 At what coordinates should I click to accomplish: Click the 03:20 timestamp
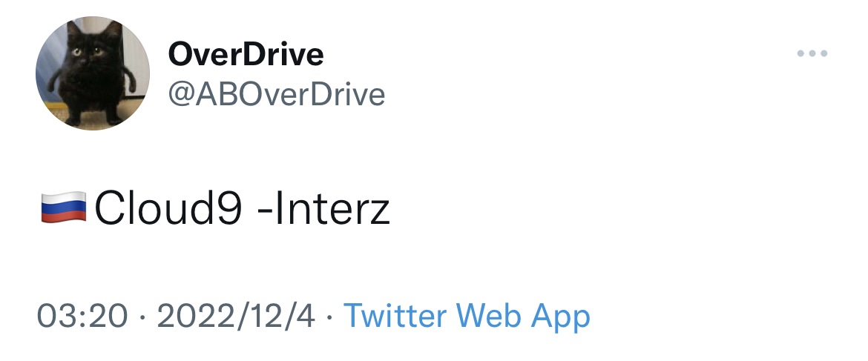pyautogui.click(x=82, y=317)
